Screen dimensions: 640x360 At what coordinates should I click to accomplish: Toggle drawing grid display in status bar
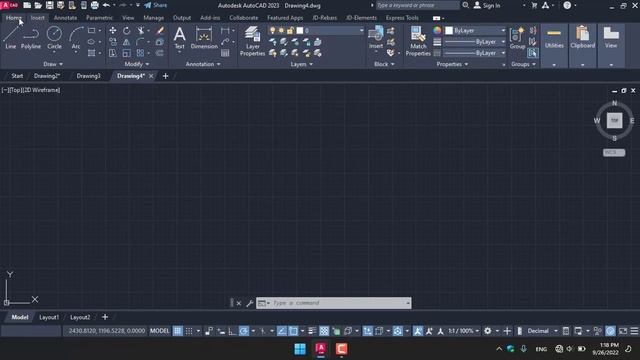click(x=178, y=331)
